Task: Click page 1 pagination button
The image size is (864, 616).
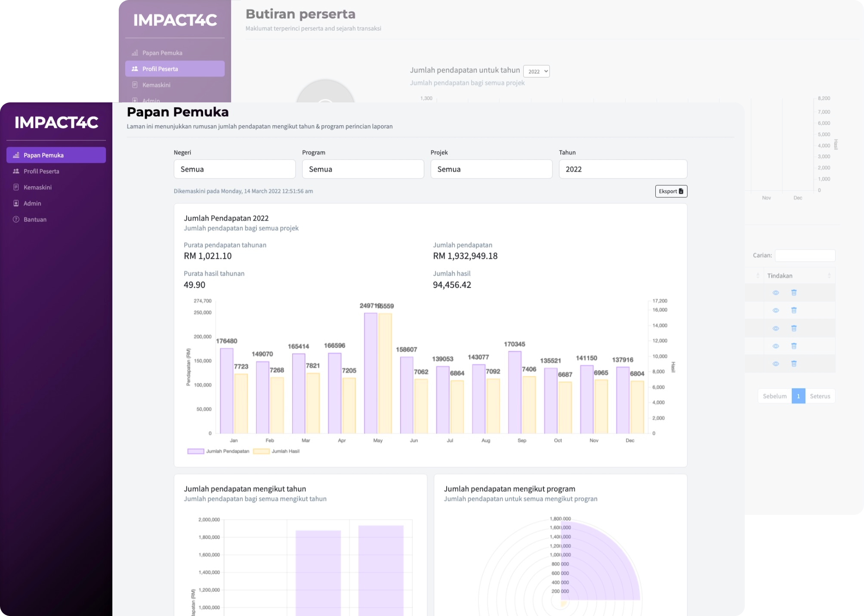Action: [798, 396]
